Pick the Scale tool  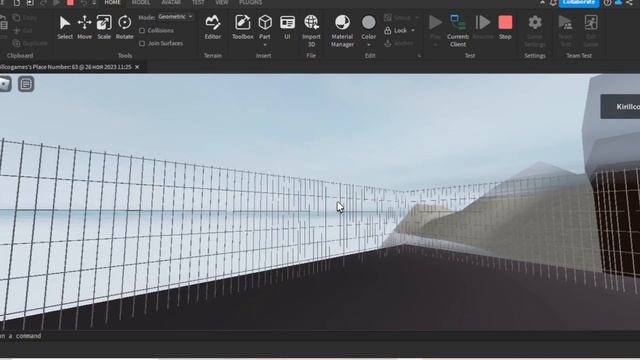(104, 27)
